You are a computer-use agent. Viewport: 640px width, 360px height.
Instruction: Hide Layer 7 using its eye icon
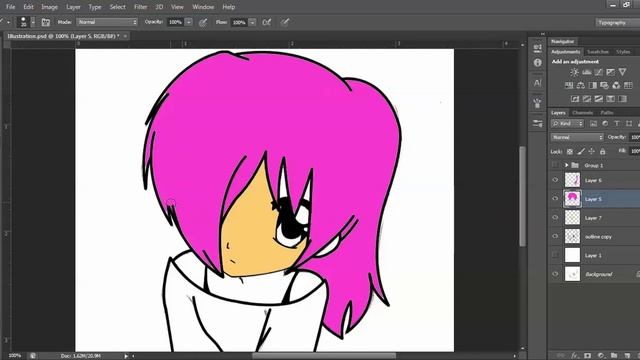coord(555,218)
